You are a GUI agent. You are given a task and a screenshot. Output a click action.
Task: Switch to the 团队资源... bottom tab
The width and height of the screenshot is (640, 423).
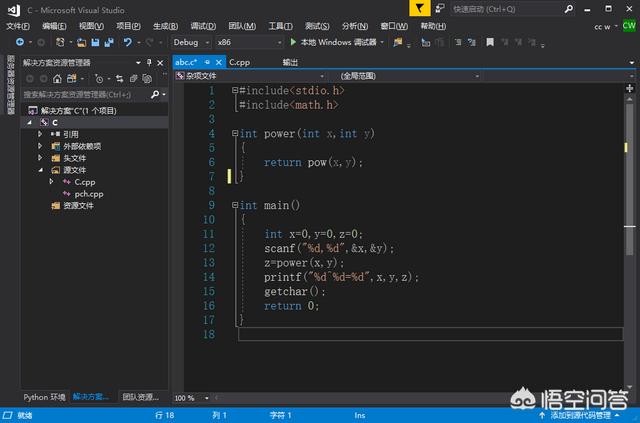pyautogui.click(x=141, y=397)
